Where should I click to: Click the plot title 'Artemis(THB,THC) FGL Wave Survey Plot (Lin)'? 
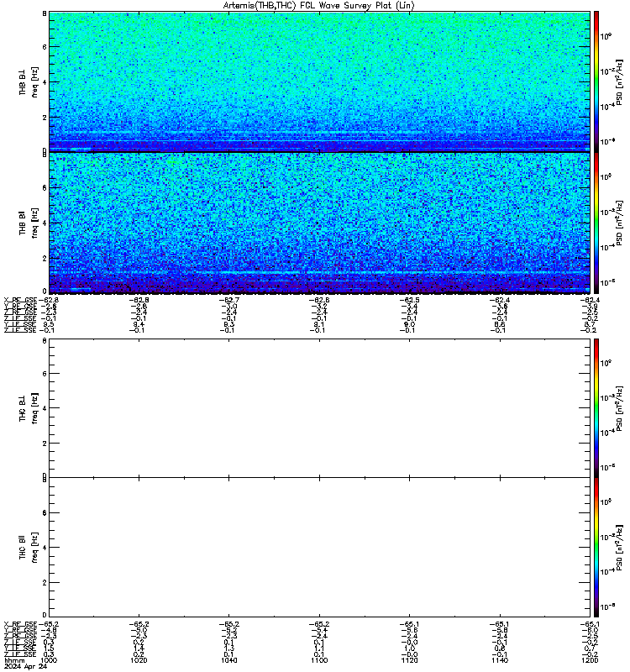(x=318, y=6)
